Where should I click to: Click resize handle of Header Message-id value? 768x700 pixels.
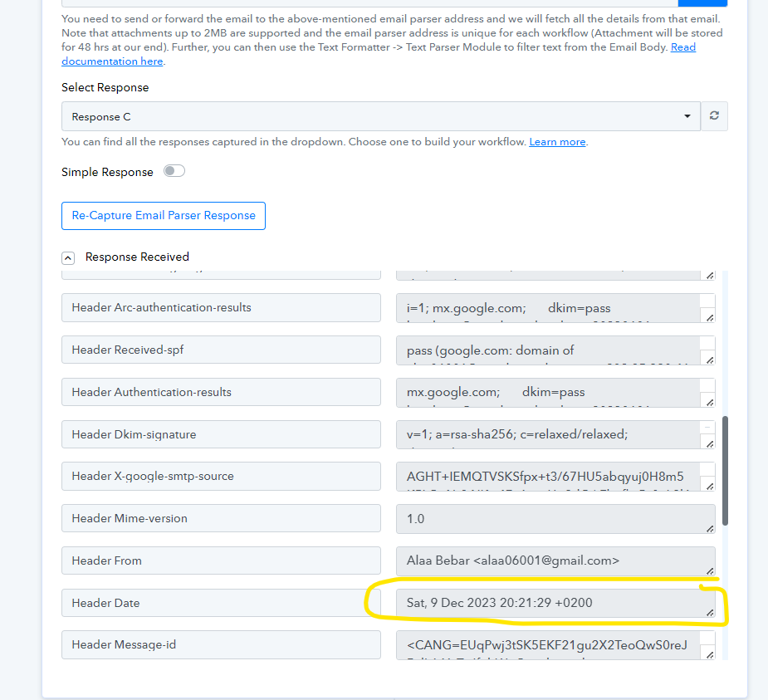pyautogui.click(x=710, y=654)
